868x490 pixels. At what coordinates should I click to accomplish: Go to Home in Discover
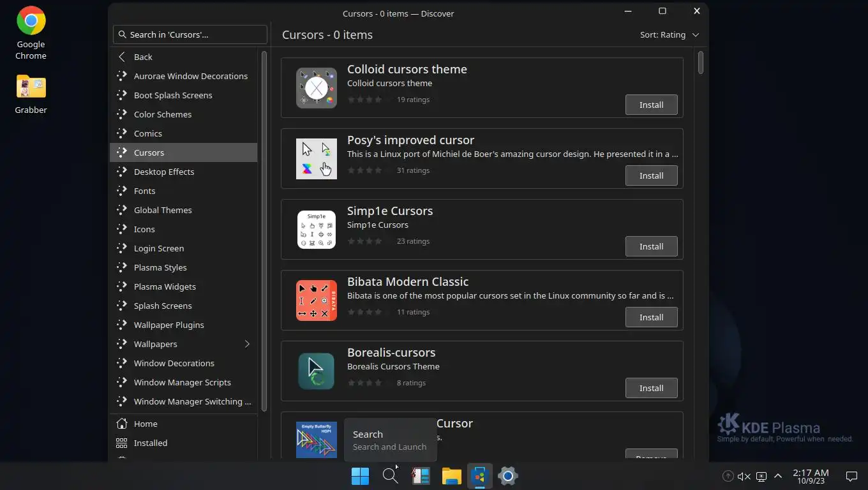coord(184,424)
